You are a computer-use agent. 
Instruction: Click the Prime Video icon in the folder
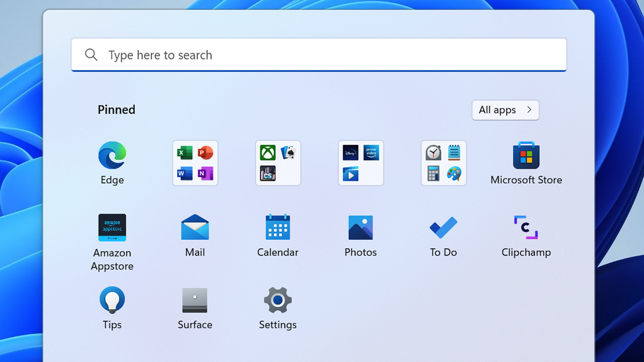tap(371, 153)
